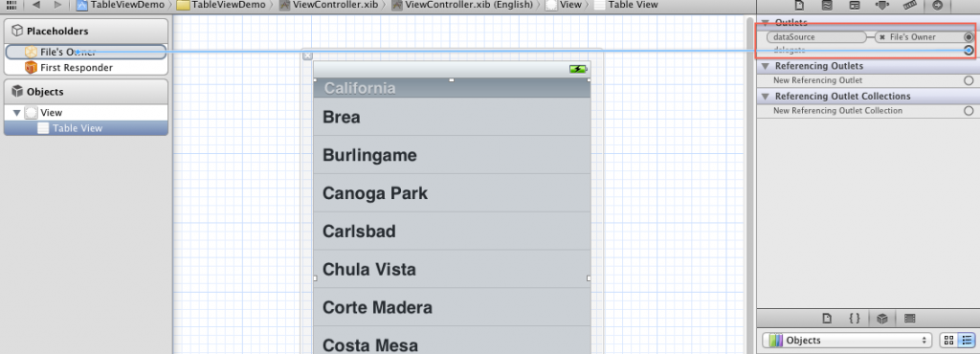Click New Referencing Outlet circle
This screenshot has height=354, width=980.
[969, 80]
